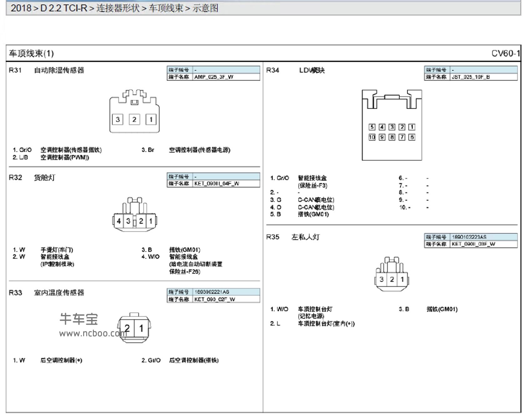Select R32 row 1. W 手提灯(车门)

(43, 250)
